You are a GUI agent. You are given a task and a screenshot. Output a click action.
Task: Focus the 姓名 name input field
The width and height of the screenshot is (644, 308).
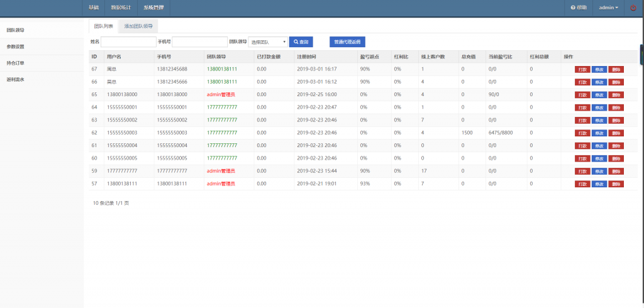click(x=128, y=41)
